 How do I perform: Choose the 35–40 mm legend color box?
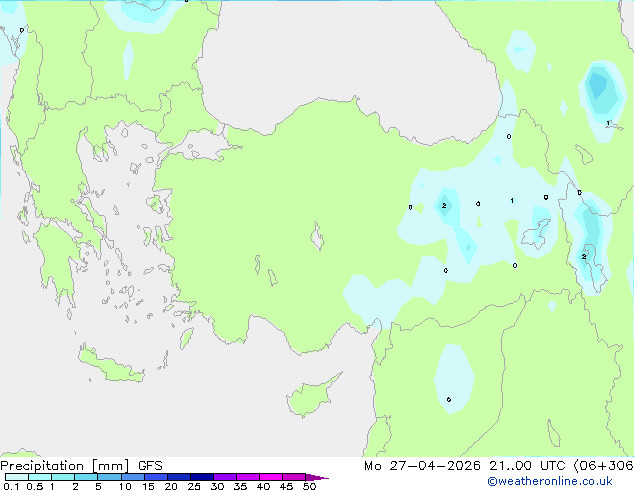pyautogui.click(x=248, y=477)
